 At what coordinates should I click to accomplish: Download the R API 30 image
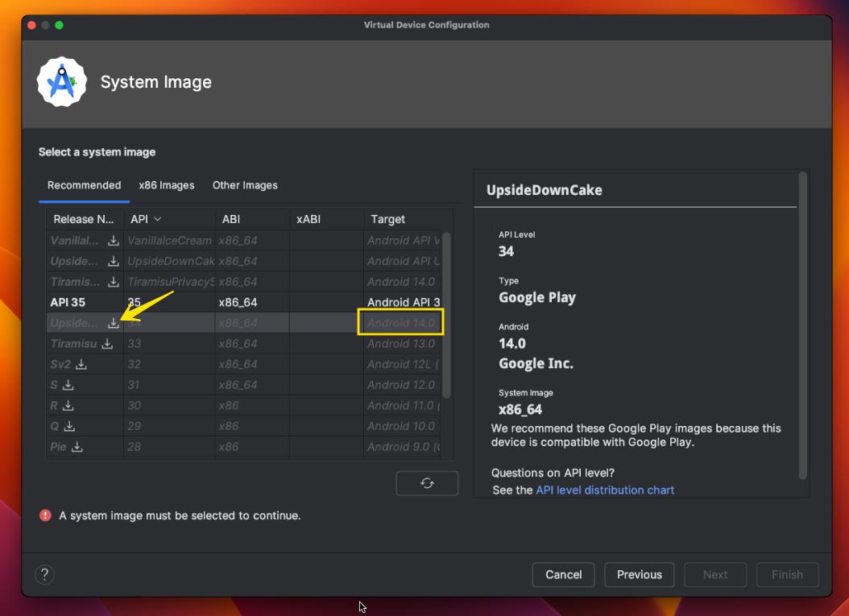68,406
